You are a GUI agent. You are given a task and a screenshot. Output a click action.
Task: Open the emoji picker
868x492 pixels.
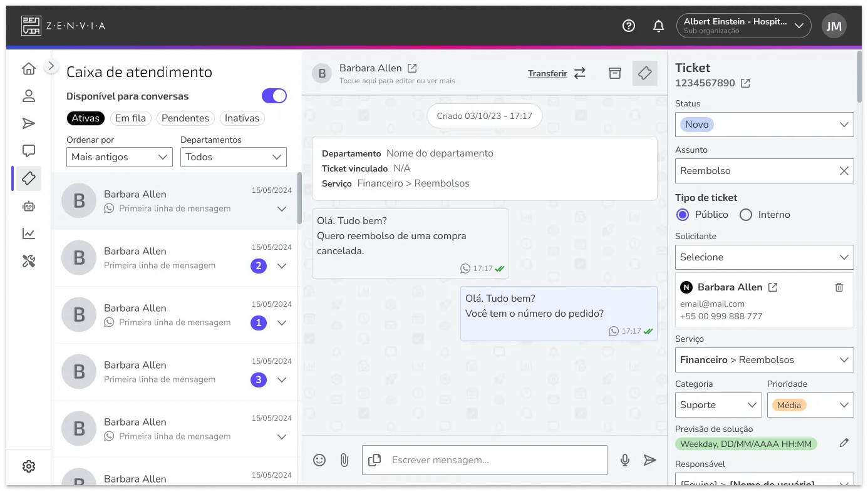click(x=319, y=459)
